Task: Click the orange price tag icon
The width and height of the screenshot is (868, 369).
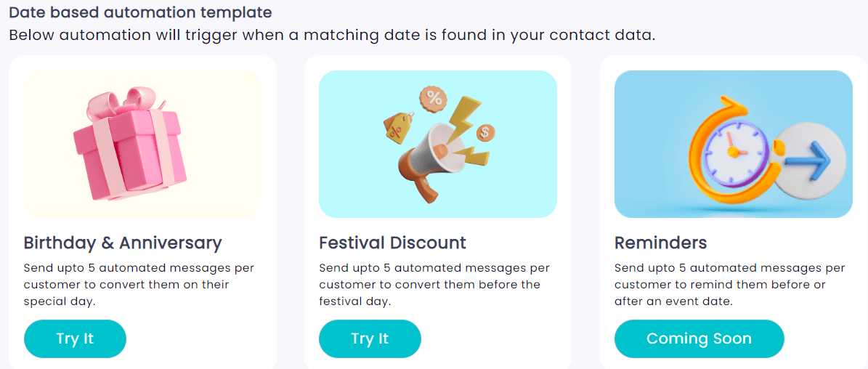Action: 397,128
